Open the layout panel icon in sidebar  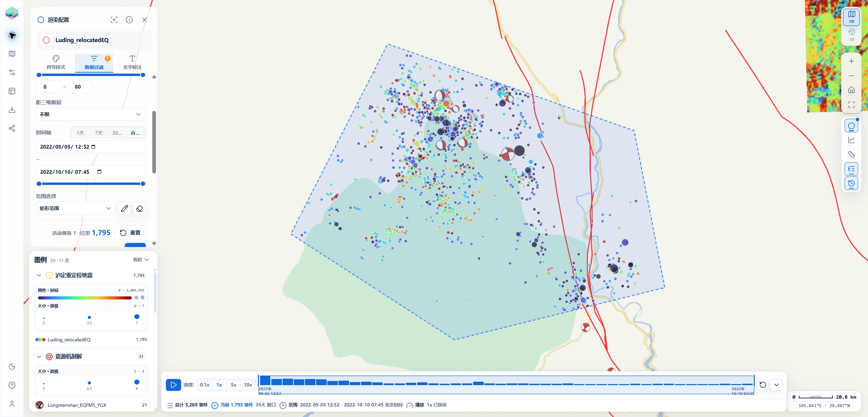point(12,91)
